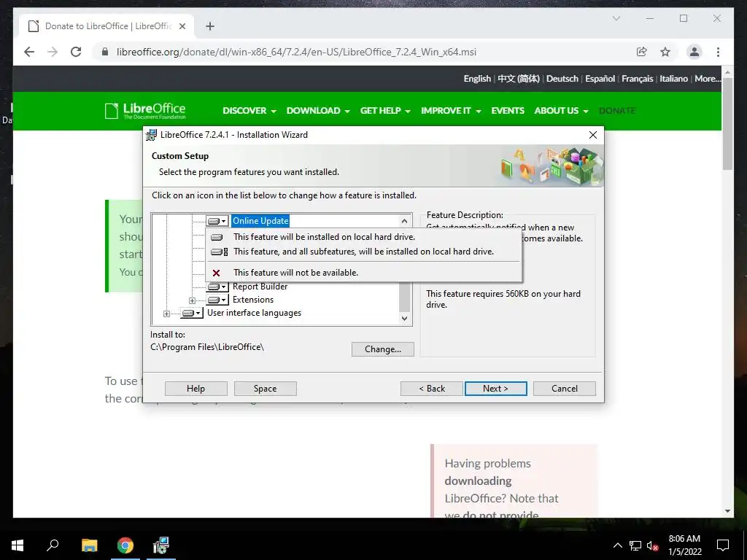Switch site language to Español
This screenshot has width=747, height=560.
click(600, 79)
